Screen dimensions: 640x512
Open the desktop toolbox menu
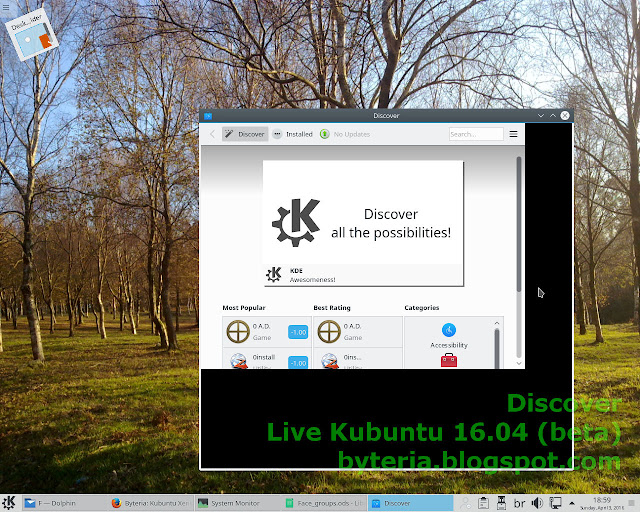click(x=6, y=7)
